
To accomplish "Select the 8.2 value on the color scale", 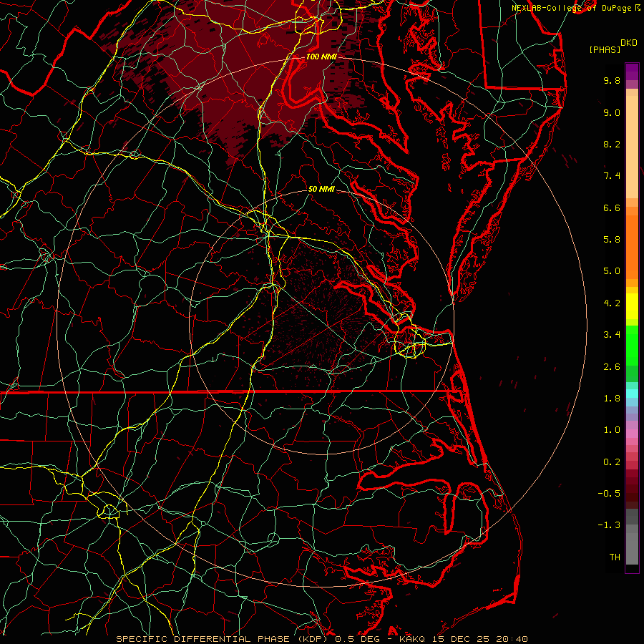I will tap(612, 144).
